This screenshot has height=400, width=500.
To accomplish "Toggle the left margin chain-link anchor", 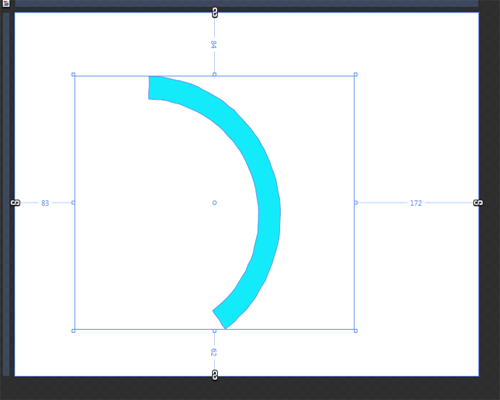I will (x=15, y=203).
